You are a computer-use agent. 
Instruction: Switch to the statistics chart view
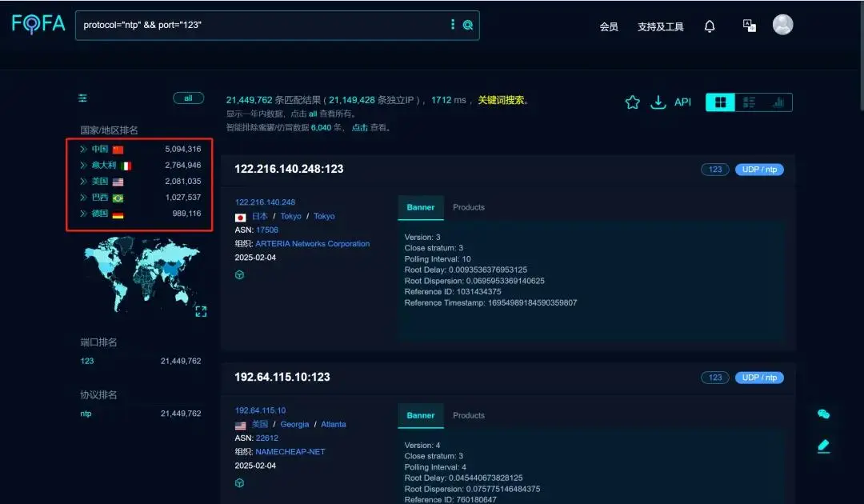(x=778, y=102)
